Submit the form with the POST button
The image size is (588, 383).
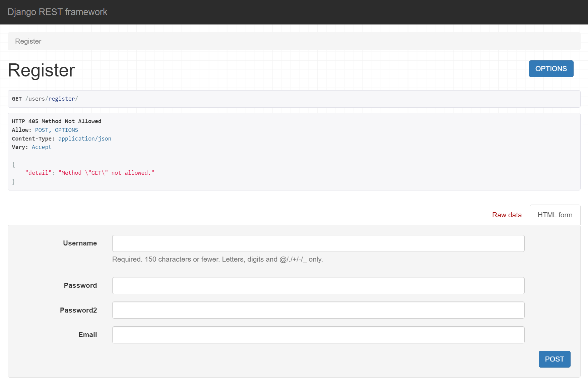(x=554, y=359)
